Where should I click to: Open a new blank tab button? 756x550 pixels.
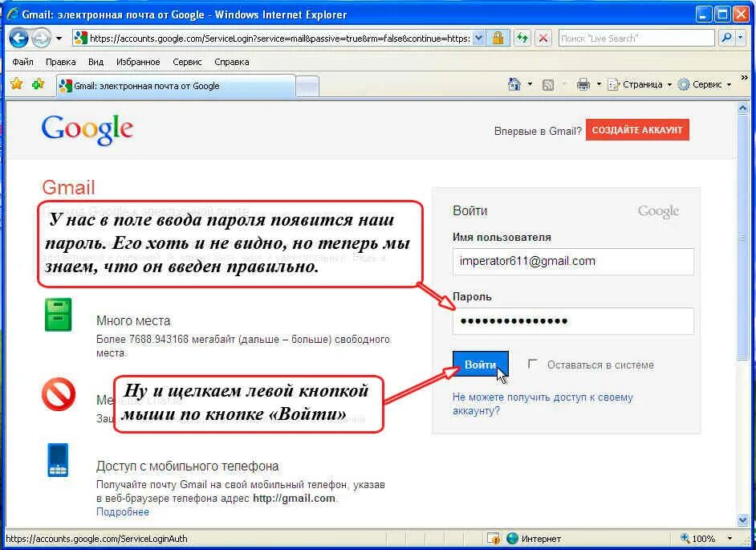[x=307, y=87]
